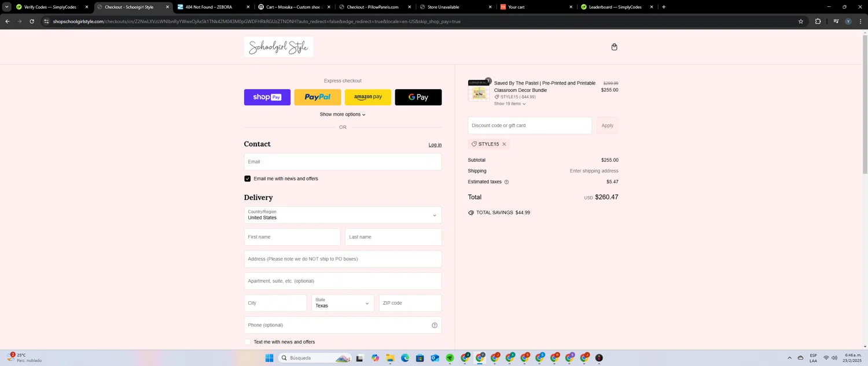The width and height of the screenshot is (868, 366).
Task: Open the Windows Start menu
Action: (269, 358)
